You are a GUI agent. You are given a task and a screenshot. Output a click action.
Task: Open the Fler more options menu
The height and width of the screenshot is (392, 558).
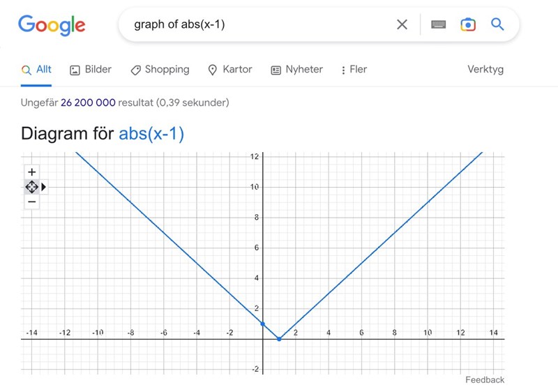pos(354,70)
